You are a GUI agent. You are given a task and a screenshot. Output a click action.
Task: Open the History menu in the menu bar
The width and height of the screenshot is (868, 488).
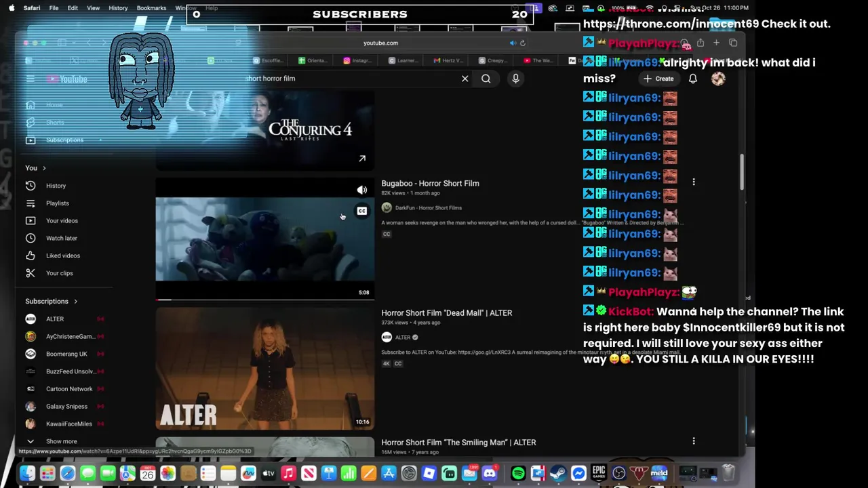click(x=118, y=8)
